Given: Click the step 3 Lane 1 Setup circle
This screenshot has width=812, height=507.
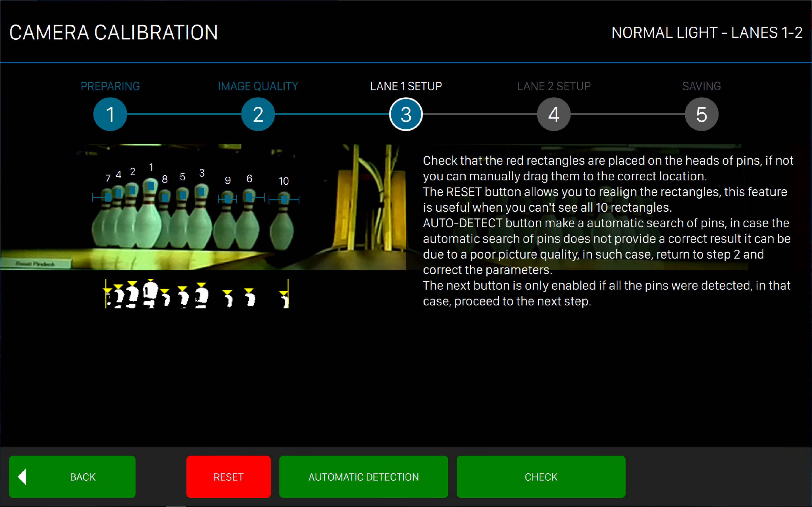Looking at the screenshot, I should [x=406, y=114].
